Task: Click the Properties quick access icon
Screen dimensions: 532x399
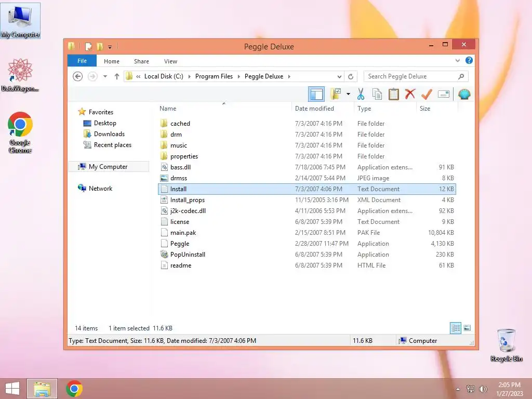Action: [88, 46]
